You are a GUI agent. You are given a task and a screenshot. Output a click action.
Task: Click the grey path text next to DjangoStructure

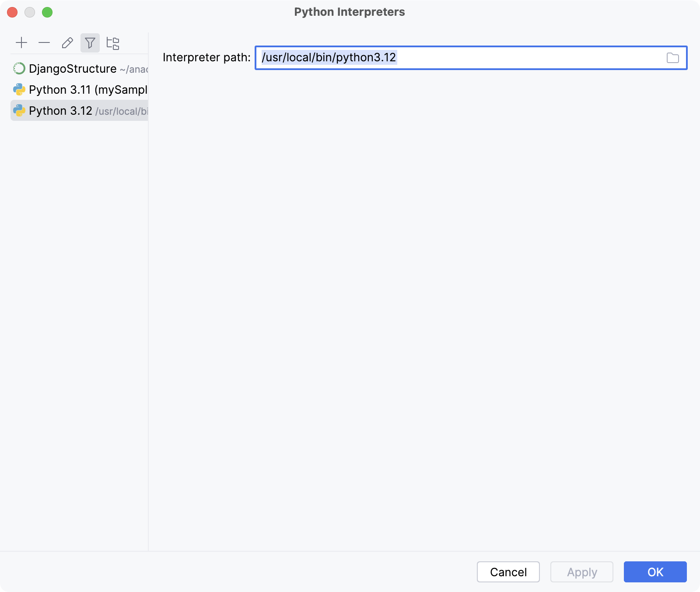tap(134, 69)
